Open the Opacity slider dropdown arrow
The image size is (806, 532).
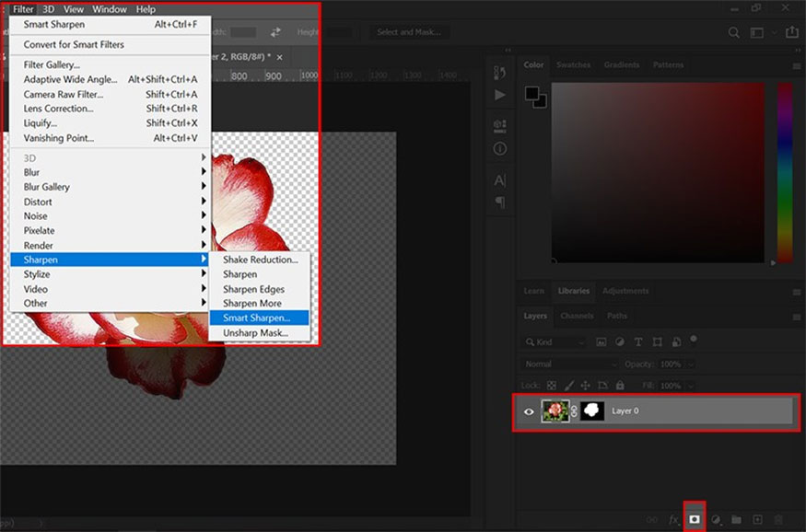[x=691, y=364]
